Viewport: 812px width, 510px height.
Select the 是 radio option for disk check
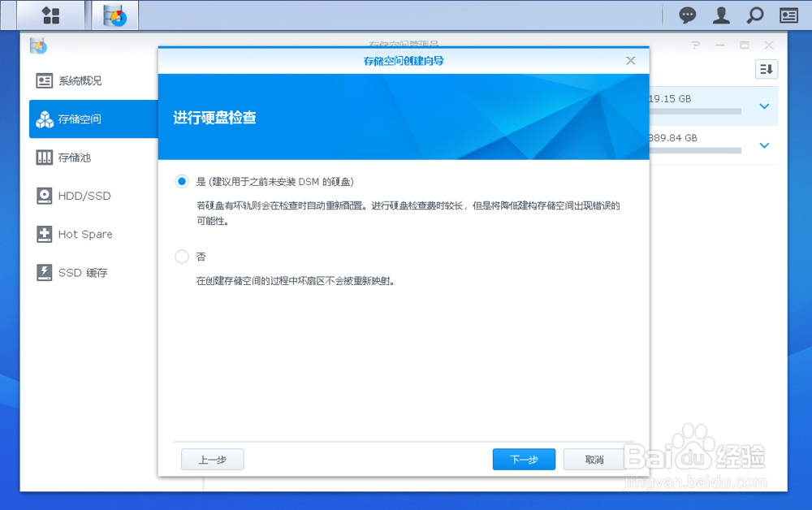(x=182, y=182)
